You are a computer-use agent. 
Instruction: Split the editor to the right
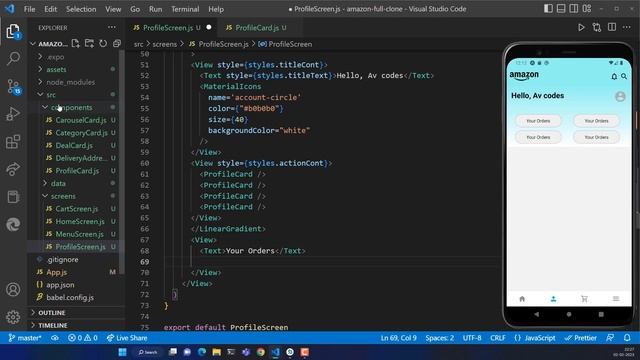click(x=611, y=27)
